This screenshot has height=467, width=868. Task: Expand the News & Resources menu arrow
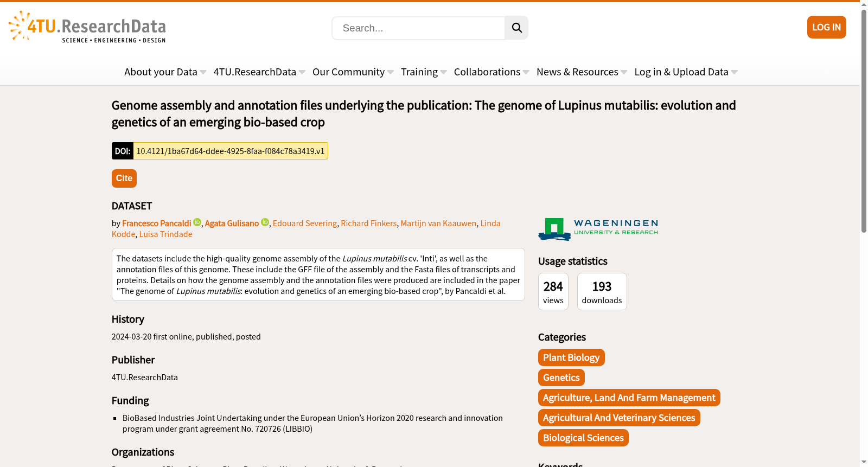624,72
